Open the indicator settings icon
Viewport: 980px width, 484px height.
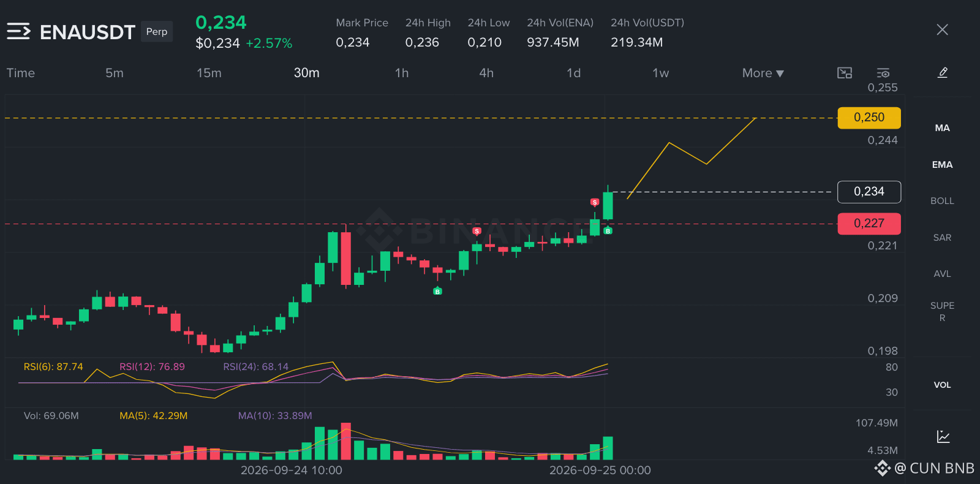[x=883, y=73]
